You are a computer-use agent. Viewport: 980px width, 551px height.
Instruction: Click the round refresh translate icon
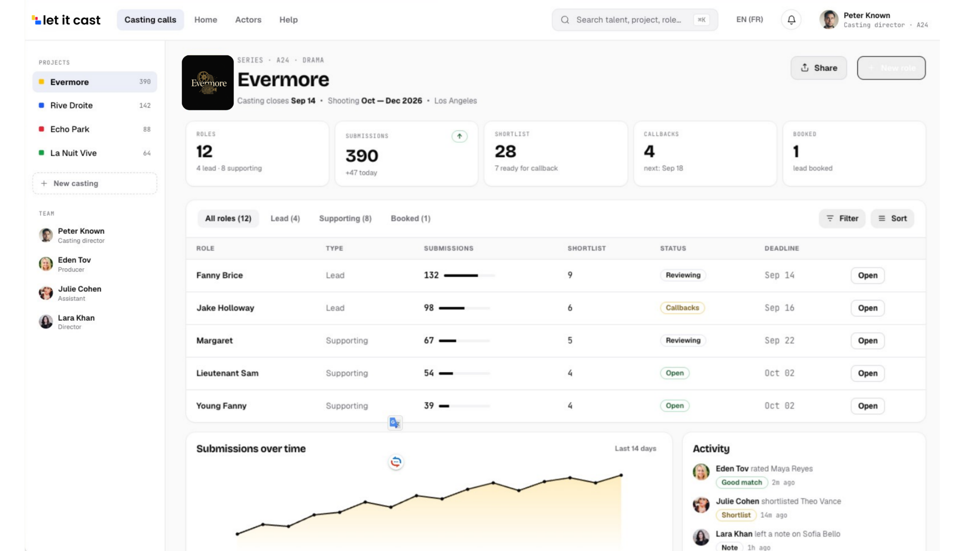(x=396, y=462)
